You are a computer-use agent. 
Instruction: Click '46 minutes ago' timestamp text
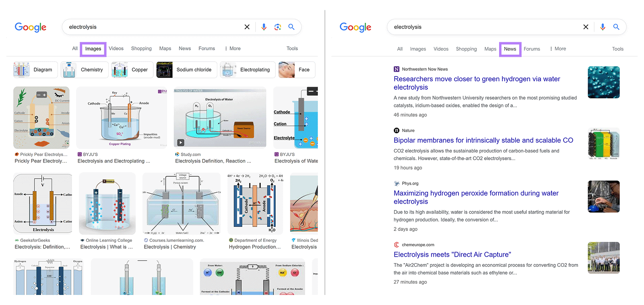pyautogui.click(x=410, y=115)
